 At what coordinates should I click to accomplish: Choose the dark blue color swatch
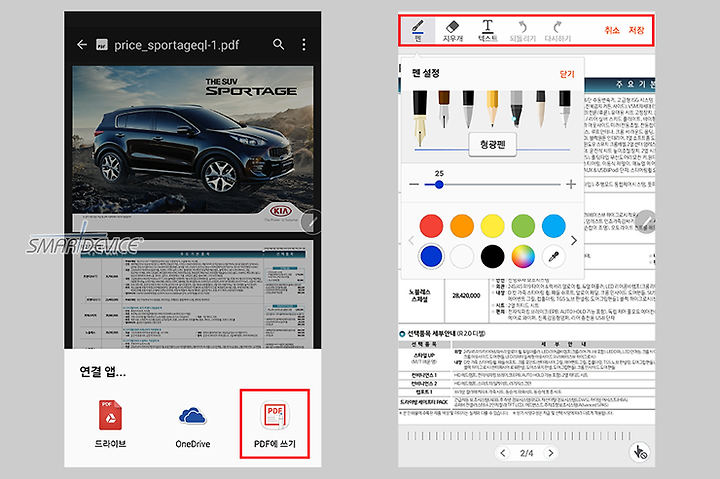431,256
